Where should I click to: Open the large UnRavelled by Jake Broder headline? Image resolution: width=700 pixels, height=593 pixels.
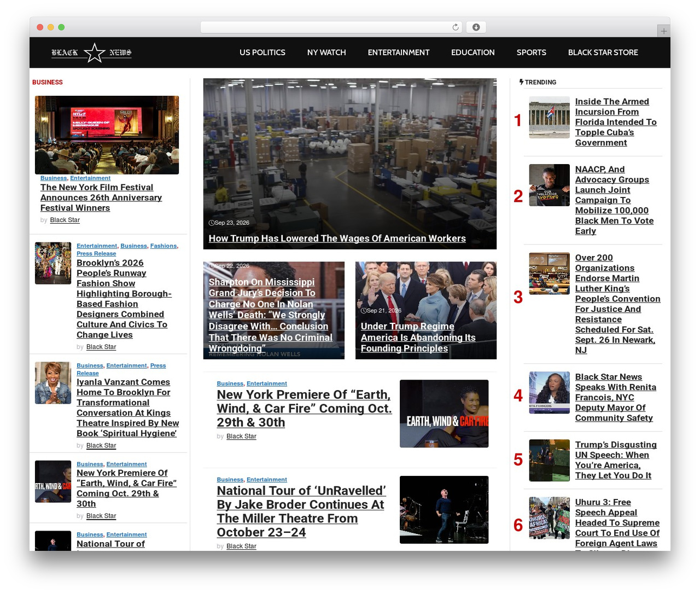pyautogui.click(x=301, y=511)
